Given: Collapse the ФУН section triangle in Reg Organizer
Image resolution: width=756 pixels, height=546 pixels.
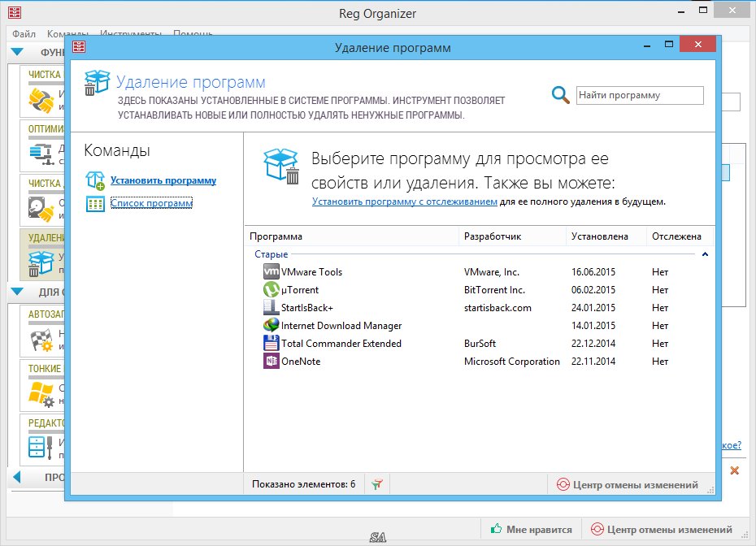Looking at the screenshot, I should tap(17, 51).
